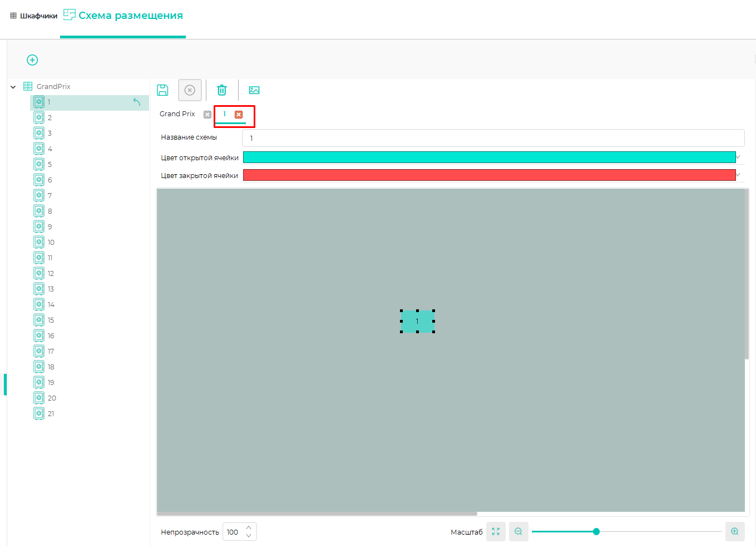Screen dimensions: 756x553
Task: Click the locker icon for item 21
Action: tap(39, 413)
